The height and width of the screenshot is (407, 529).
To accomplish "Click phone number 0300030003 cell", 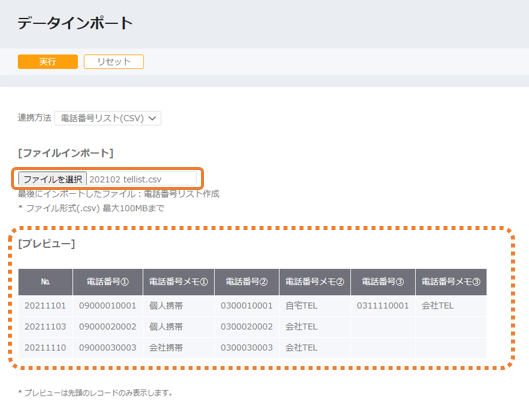I will [247, 348].
